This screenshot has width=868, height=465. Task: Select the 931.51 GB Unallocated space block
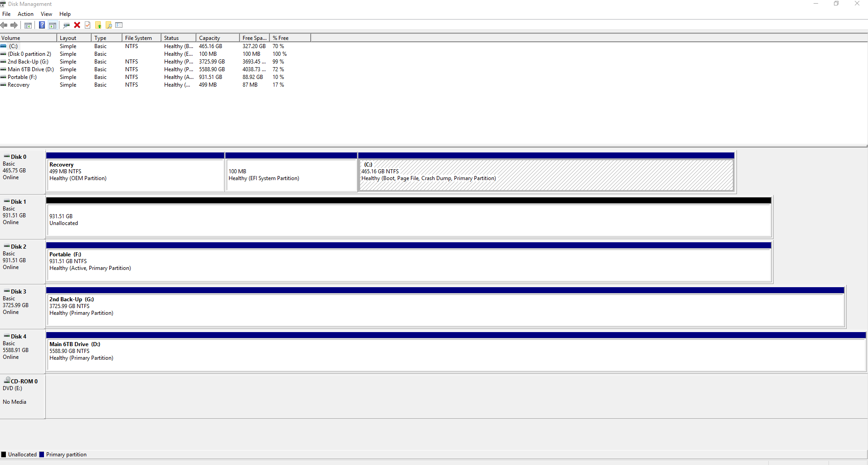coord(409,217)
